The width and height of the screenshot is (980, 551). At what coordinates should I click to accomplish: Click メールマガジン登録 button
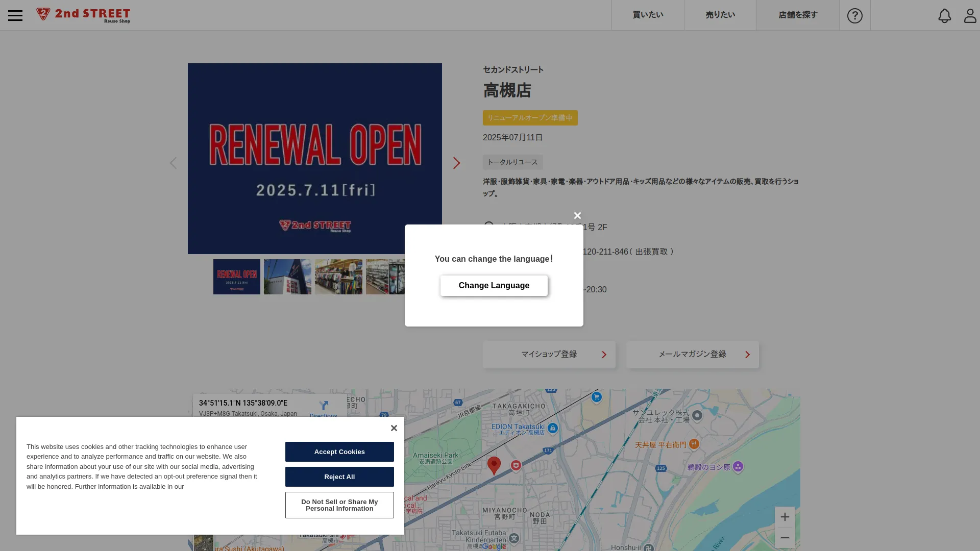[693, 355]
